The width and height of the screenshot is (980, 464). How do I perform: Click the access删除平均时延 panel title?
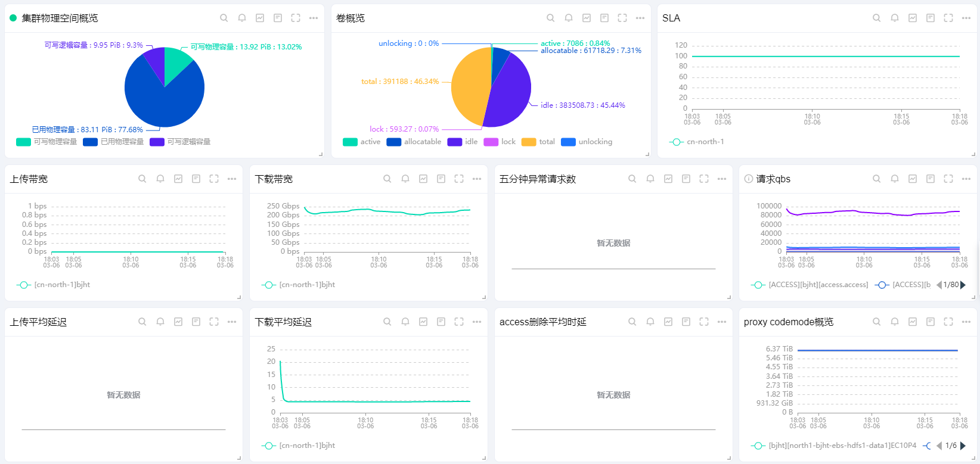click(543, 322)
